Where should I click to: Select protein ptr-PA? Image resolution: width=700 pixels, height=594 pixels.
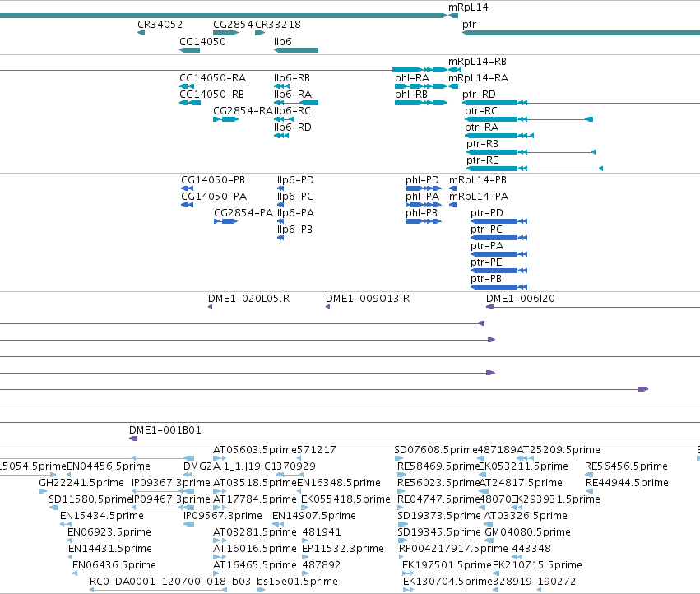(x=499, y=254)
